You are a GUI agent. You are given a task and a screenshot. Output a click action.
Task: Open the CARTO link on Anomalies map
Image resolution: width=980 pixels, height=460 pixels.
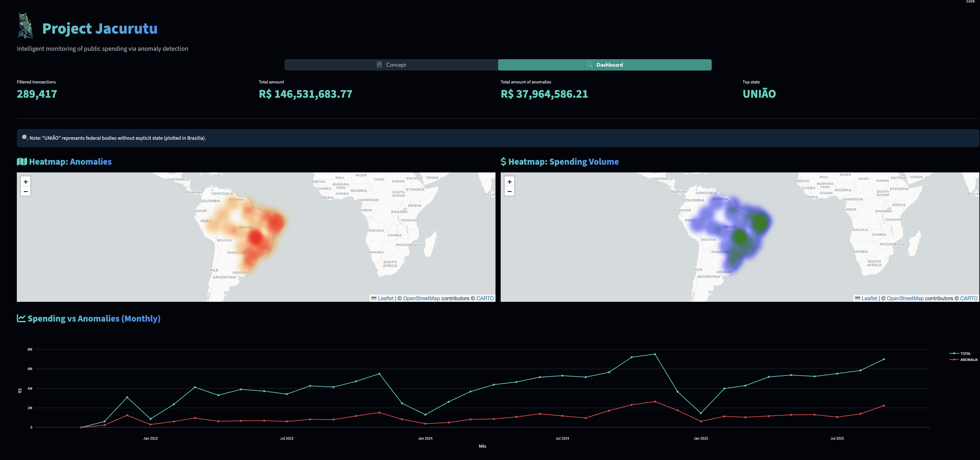click(x=485, y=299)
